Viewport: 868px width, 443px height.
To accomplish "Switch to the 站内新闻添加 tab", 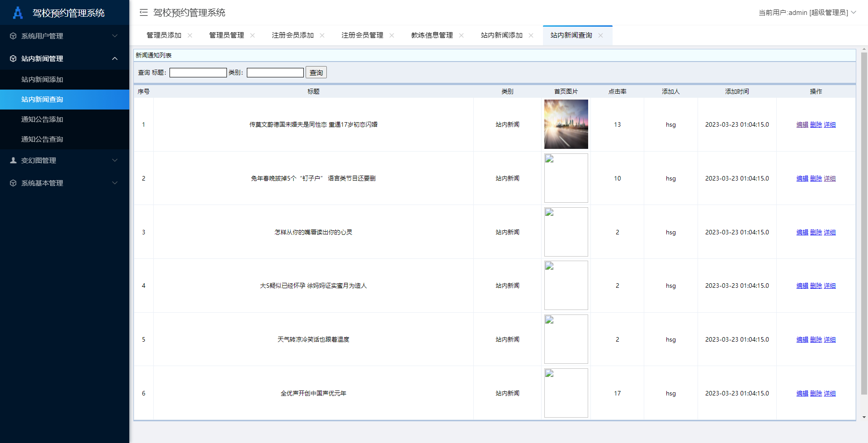I will (x=501, y=35).
